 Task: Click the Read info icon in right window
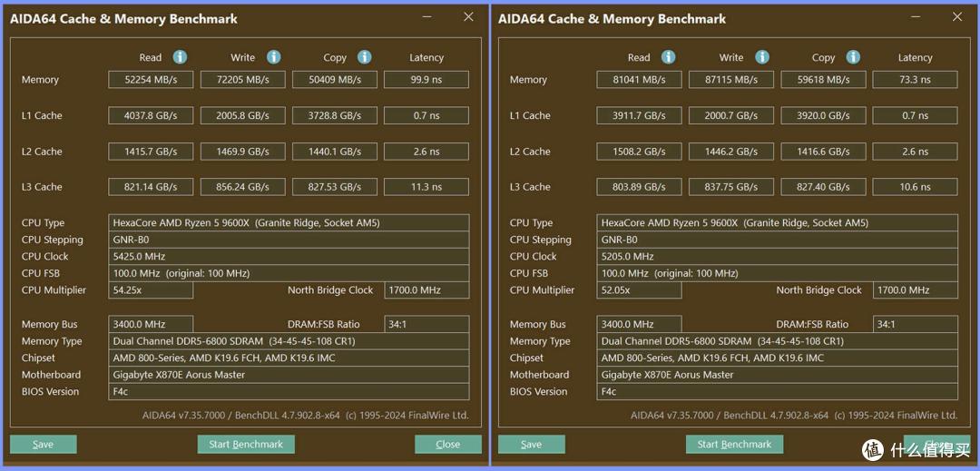[669, 57]
